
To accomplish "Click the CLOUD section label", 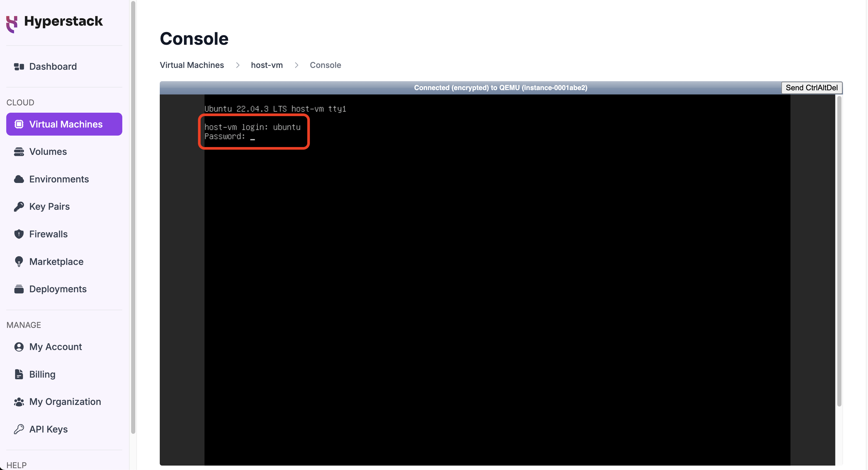I will pos(20,103).
